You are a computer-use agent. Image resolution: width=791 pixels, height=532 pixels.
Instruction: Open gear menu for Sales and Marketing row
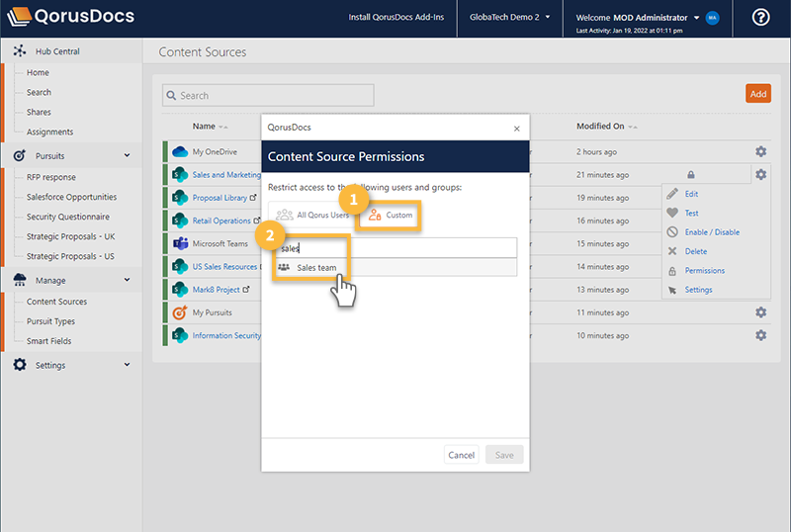pos(760,175)
